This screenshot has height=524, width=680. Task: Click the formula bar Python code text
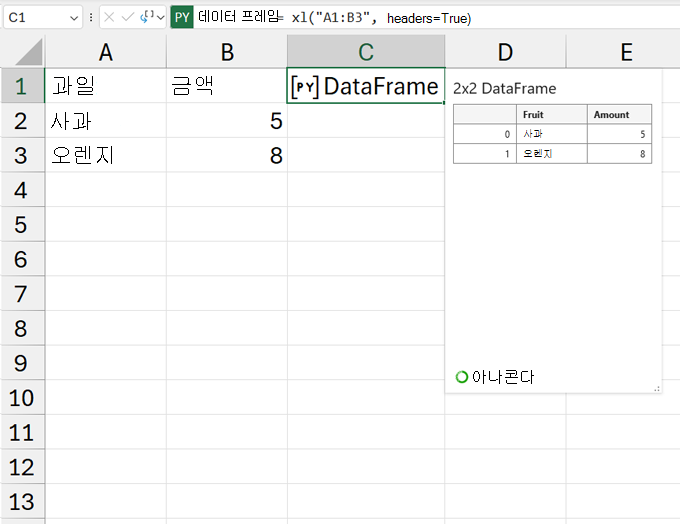point(334,17)
